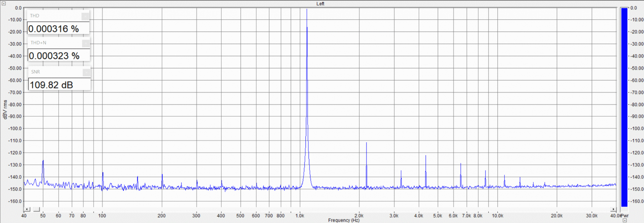This screenshot has width=644, height=223.
Task: Close the THD measurement panel
Action: pyautogui.click(x=85, y=16)
